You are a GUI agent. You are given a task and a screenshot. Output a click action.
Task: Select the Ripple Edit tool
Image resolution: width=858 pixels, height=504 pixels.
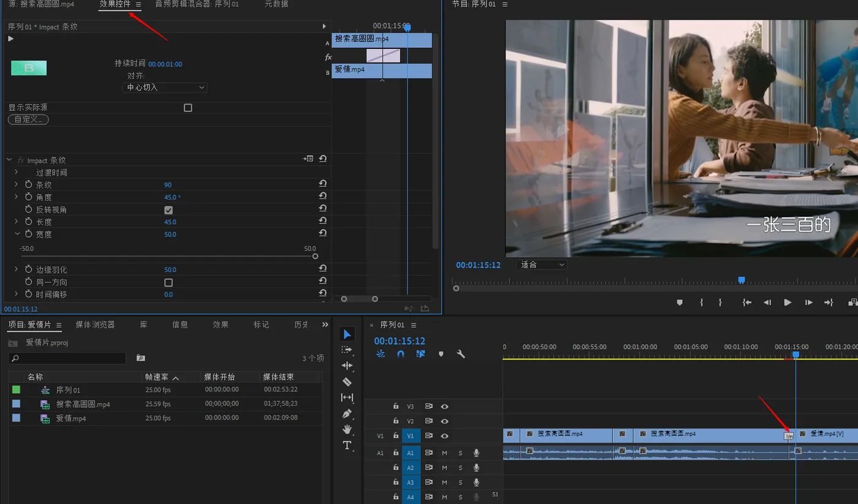(347, 366)
